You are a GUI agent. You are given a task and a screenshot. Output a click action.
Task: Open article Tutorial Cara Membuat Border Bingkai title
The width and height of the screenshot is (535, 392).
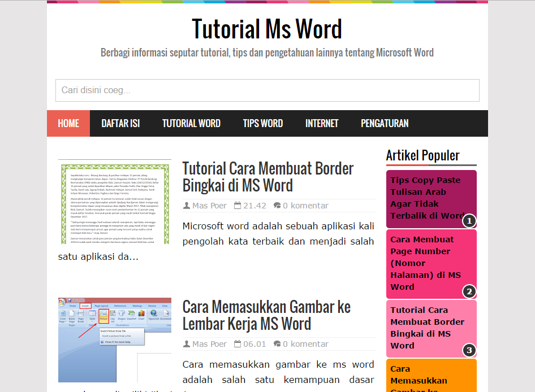click(x=268, y=177)
